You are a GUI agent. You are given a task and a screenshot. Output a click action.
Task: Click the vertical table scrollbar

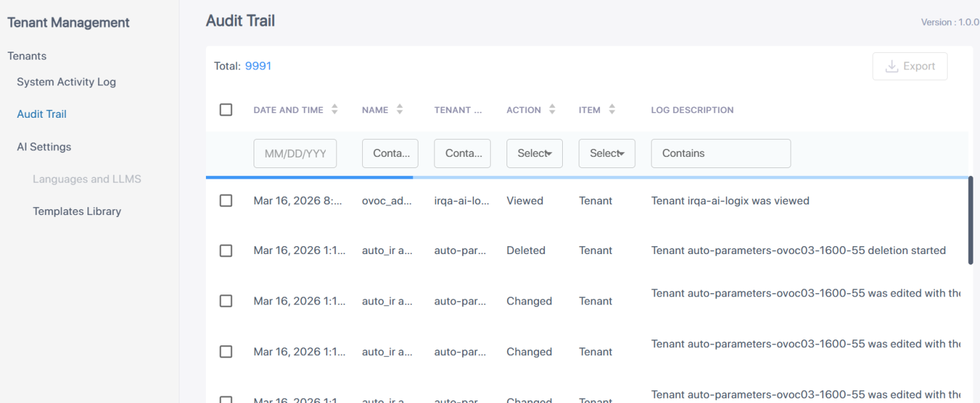(971, 220)
